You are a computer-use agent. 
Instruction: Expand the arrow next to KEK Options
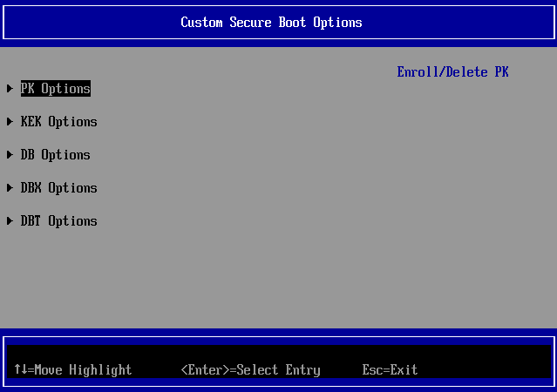10,122
